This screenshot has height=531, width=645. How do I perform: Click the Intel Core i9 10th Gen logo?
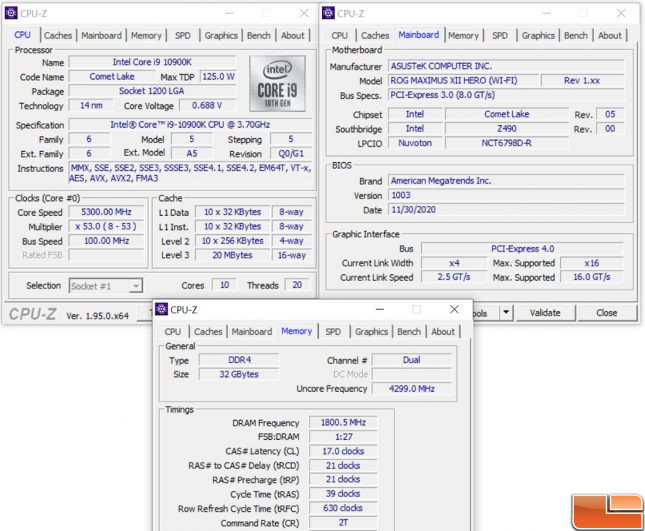coord(277,83)
